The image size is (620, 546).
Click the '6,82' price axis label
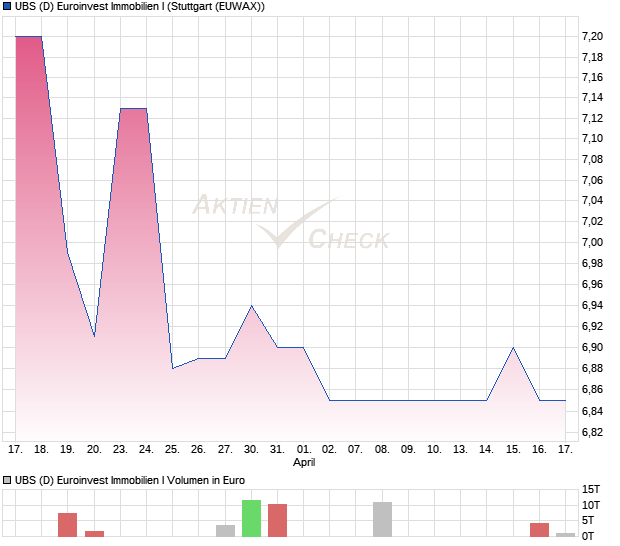click(x=592, y=432)
